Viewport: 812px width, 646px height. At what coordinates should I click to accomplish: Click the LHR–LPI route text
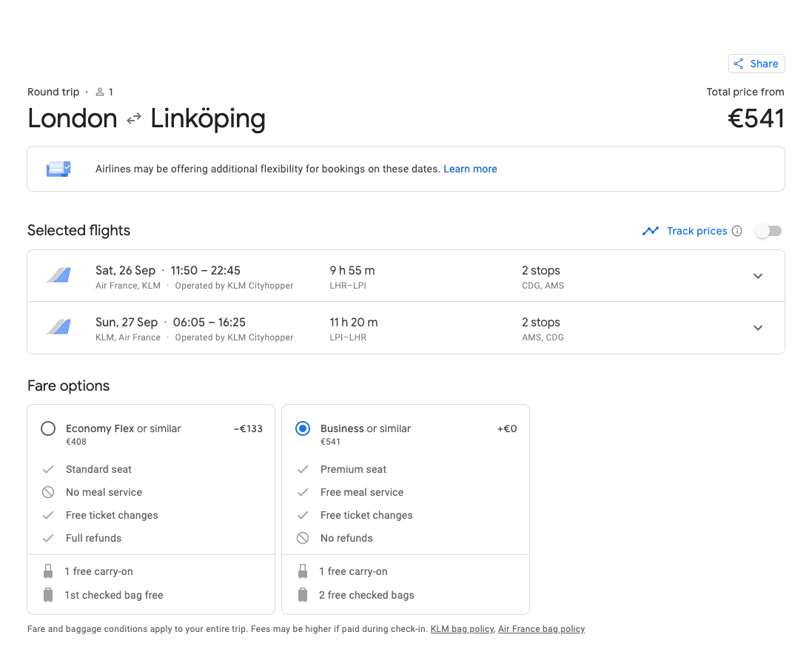pyautogui.click(x=348, y=285)
